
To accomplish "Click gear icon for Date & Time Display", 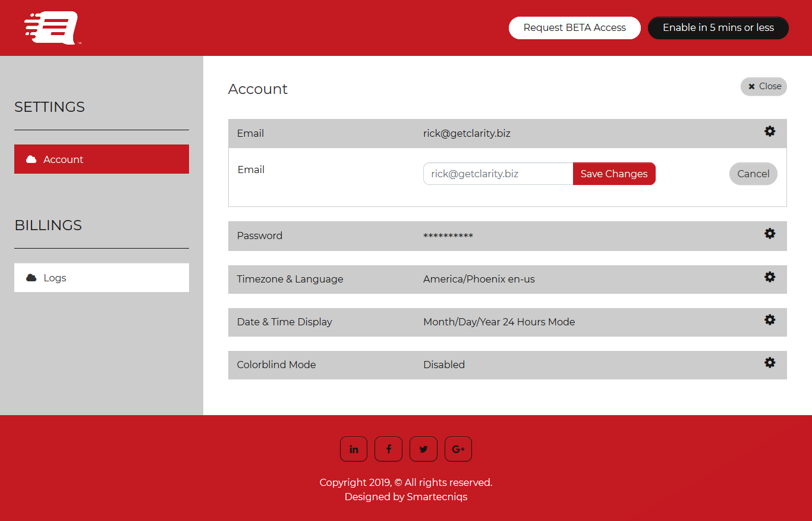I will point(770,319).
